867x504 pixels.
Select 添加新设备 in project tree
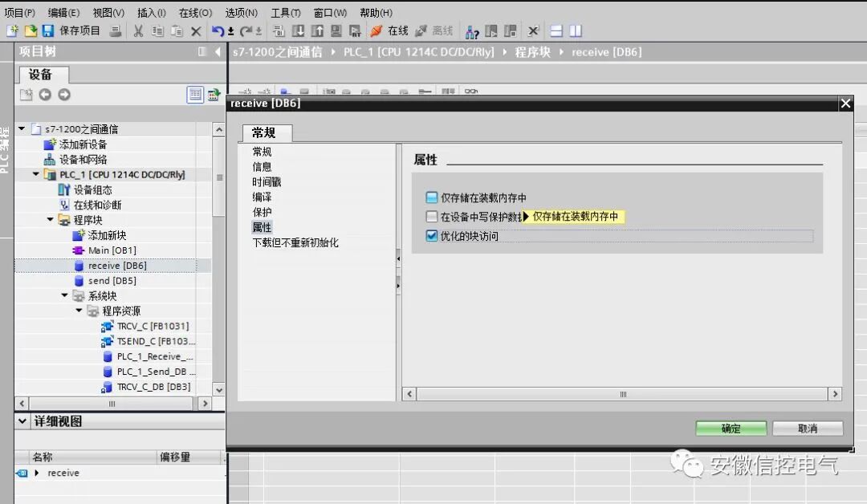(x=83, y=144)
